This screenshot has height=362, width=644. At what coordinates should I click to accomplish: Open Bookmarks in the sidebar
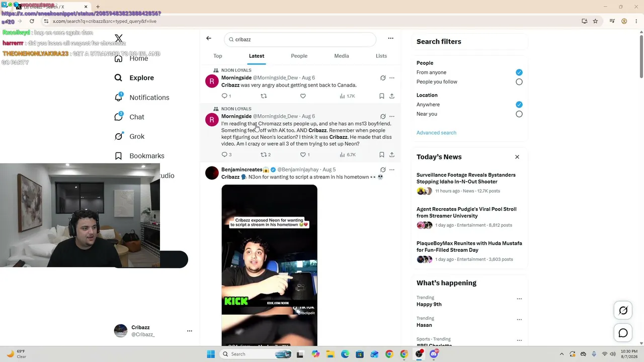tap(139, 156)
